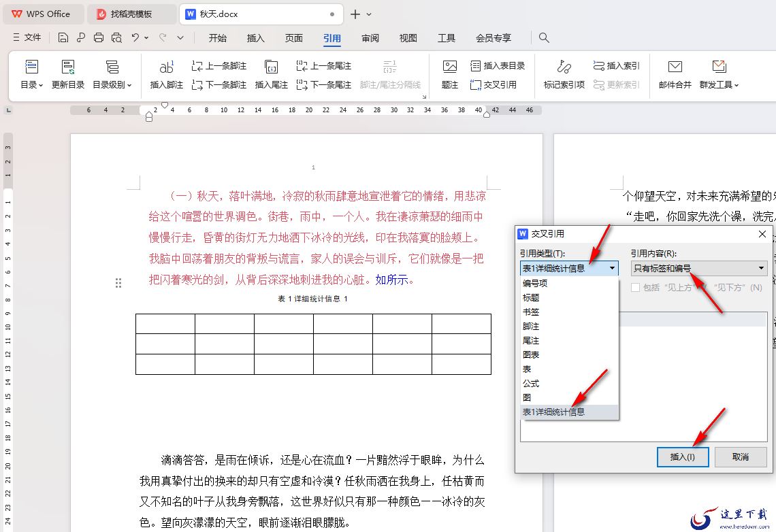Image resolution: width=776 pixels, height=532 pixels.
Task: Toggle the 包括"见上方"/"见下方" checkbox
Action: click(x=636, y=287)
